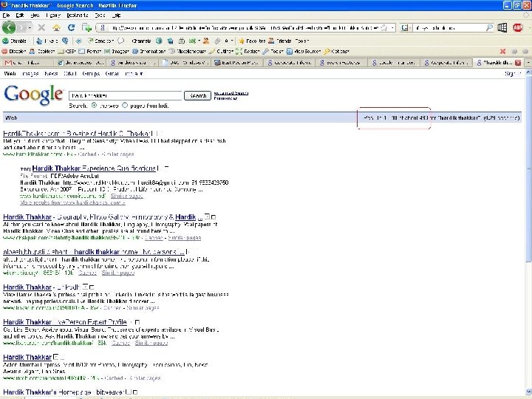Click the Send to icon on StumbleUpon toolbar

90,41
